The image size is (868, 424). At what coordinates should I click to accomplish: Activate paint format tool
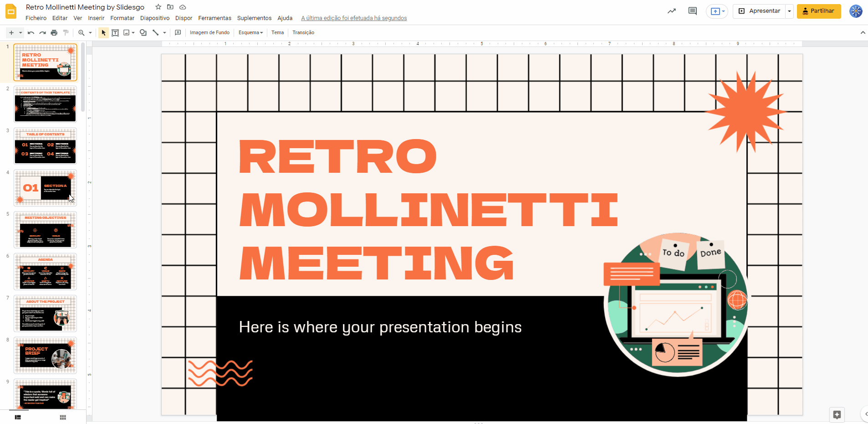66,32
